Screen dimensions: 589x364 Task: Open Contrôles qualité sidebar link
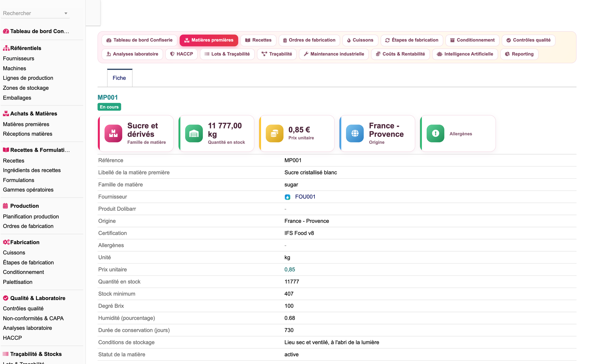coord(23,308)
